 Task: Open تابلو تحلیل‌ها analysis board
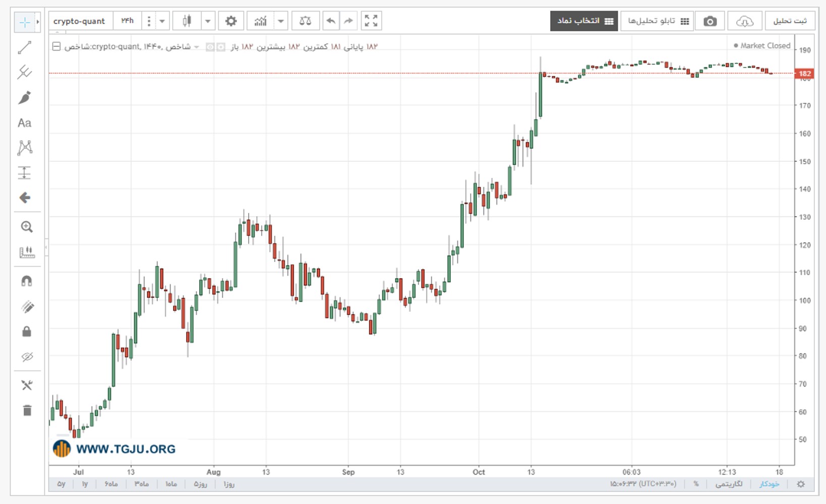[658, 21]
